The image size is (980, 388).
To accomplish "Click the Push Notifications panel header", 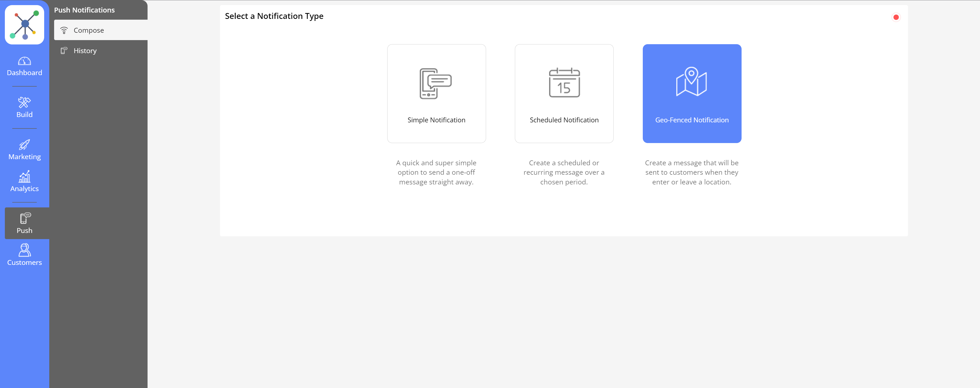I will (84, 10).
